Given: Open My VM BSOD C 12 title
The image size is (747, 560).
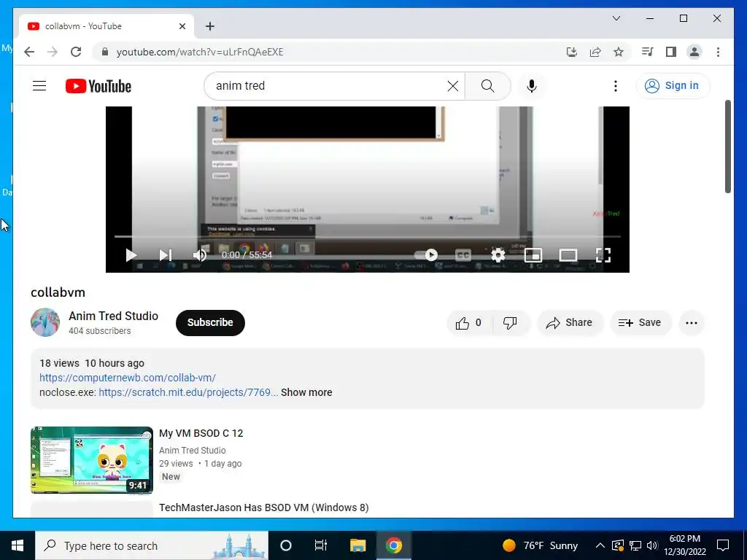Looking at the screenshot, I should click(x=201, y=433).
